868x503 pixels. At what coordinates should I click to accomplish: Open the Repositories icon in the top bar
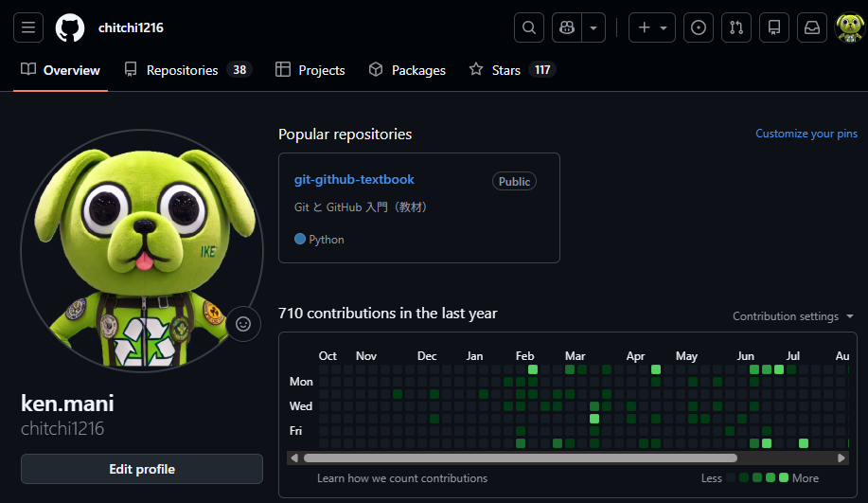tap(774, 27)
